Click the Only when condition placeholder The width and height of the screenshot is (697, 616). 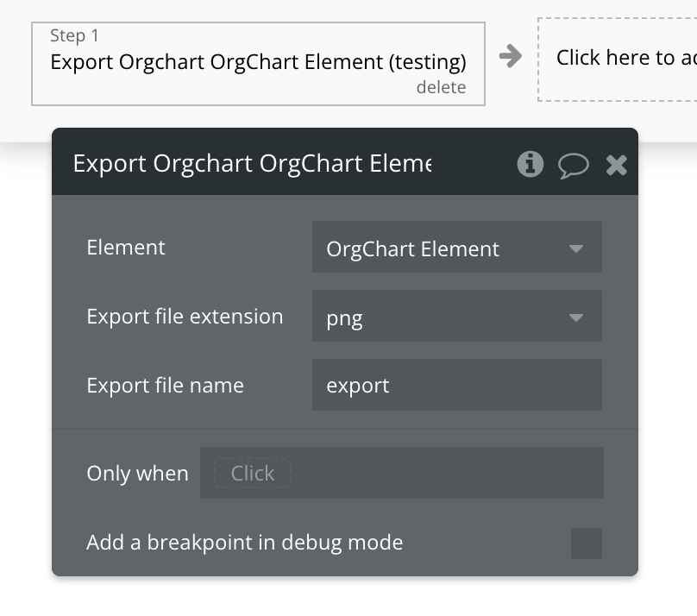(x=253, y=473)
